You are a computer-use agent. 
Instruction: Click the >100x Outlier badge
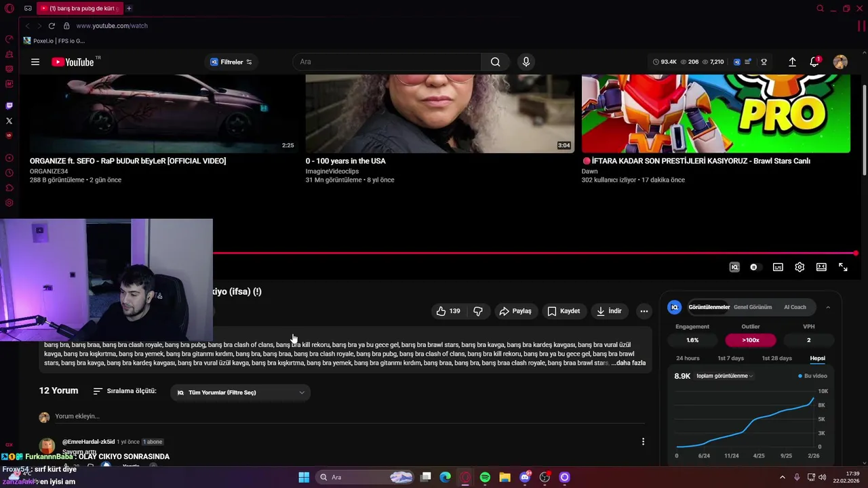(x=751, y=340)
